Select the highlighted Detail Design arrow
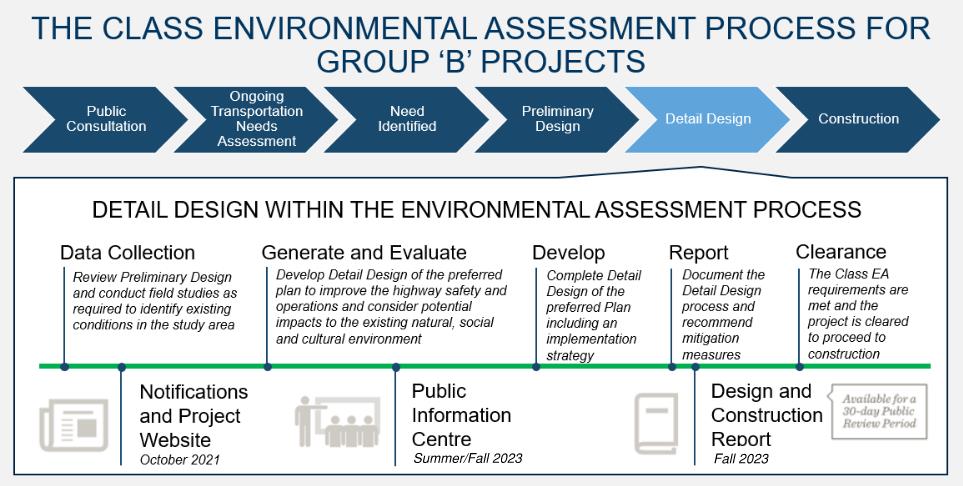This screenshot has height=486, width=963. tap(708, 119)
